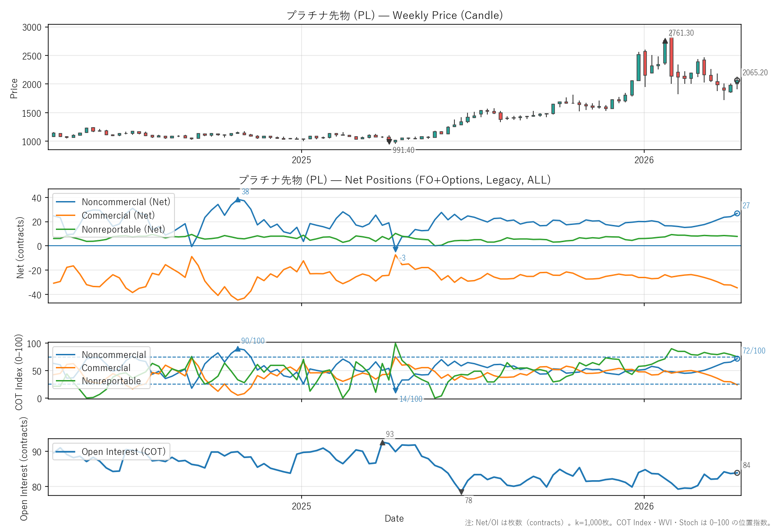Click the COT index high marker 90/100
This screenshot has width=779, height=532.
(238, 349)
